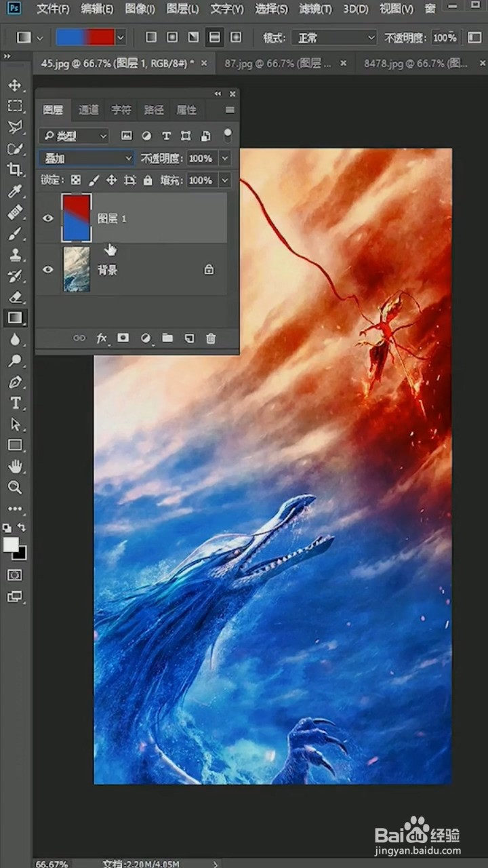Screen dimensions: 488x868
Task: Select the Zoom tool
Action: click(15, 488)
